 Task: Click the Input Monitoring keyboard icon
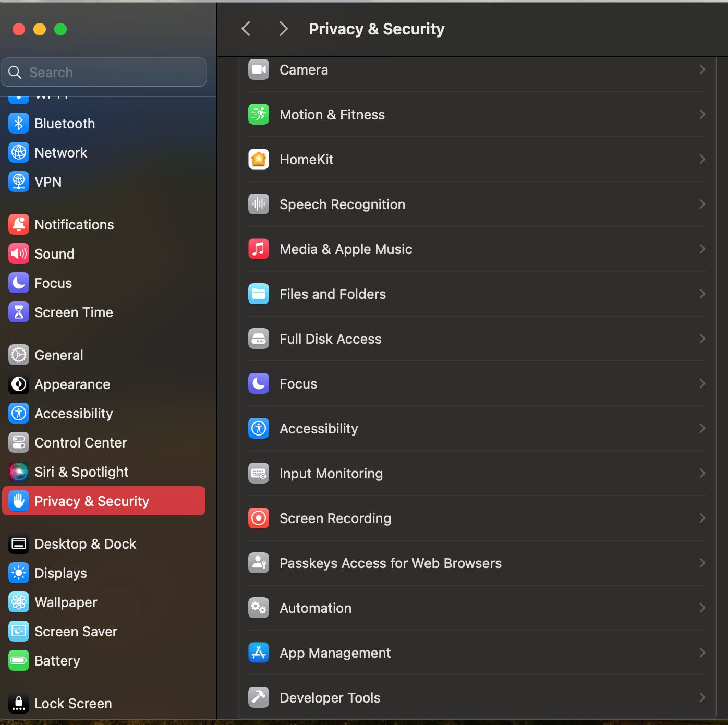point(259,474)
